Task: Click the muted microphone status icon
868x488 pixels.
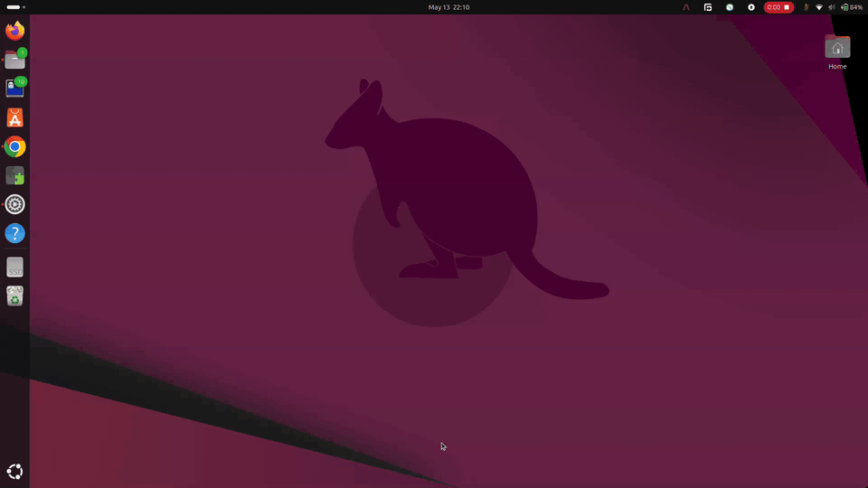Action: point(806,7)
